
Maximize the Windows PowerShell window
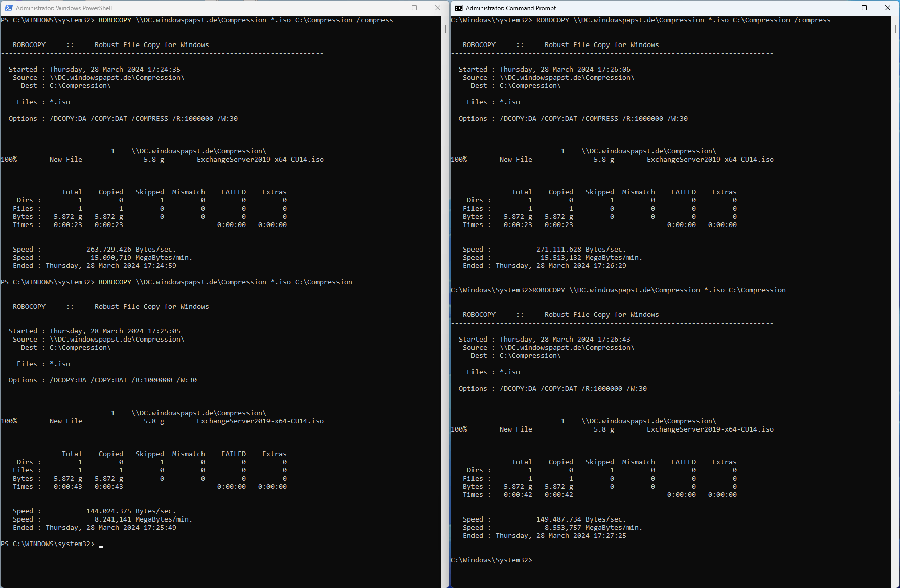(x=414, y=8)
